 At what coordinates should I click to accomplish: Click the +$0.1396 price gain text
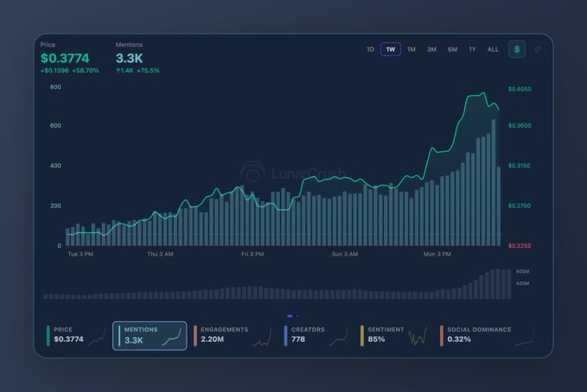[x=54, y=71]
